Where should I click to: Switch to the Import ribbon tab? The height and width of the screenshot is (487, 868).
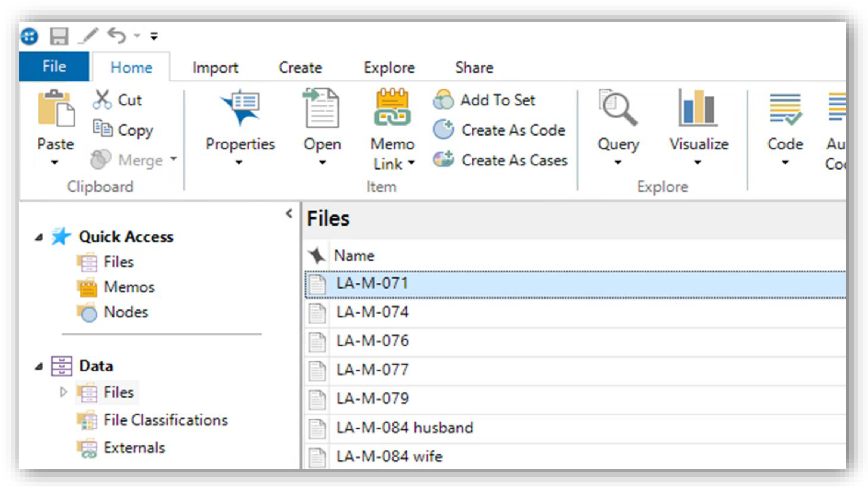point(215,68)
